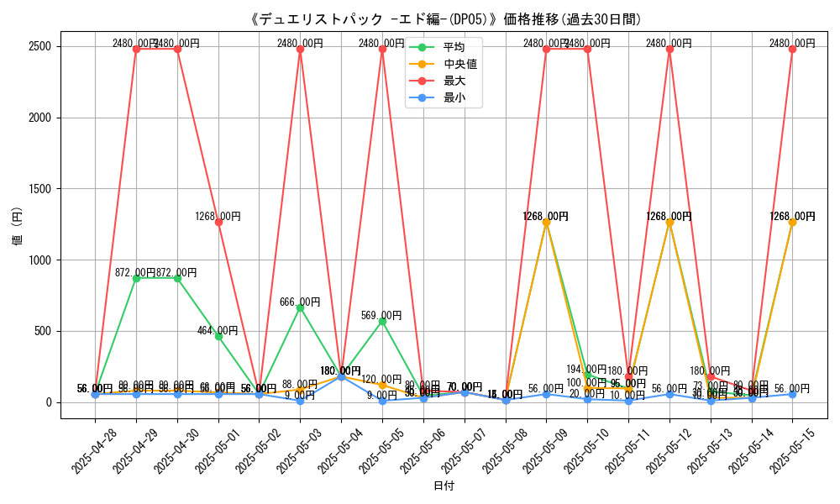Click the 2025-05-12 date label
This screenshot has width=840, height=504.
[x=669, y=452]
